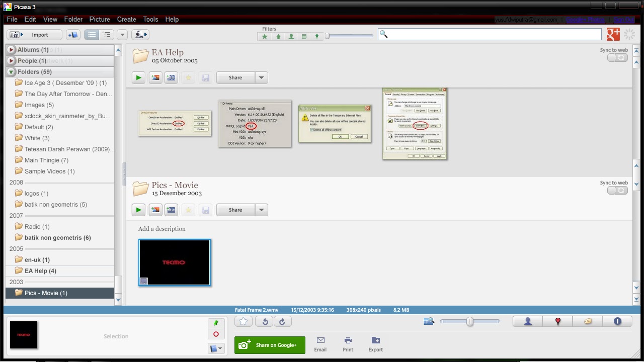
Task: Rotate selected item counter-clockwise
Action: (265, 321)
